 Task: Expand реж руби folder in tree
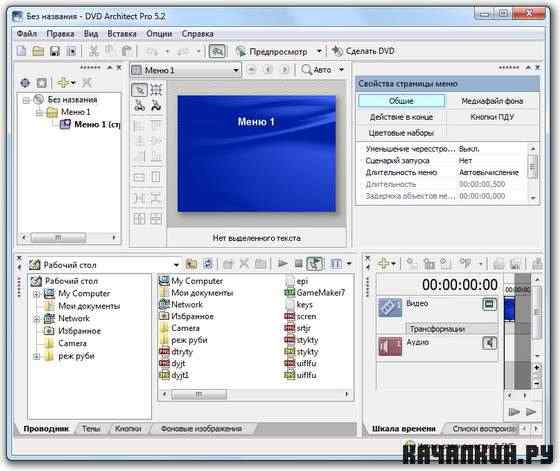tap(36, 356)
